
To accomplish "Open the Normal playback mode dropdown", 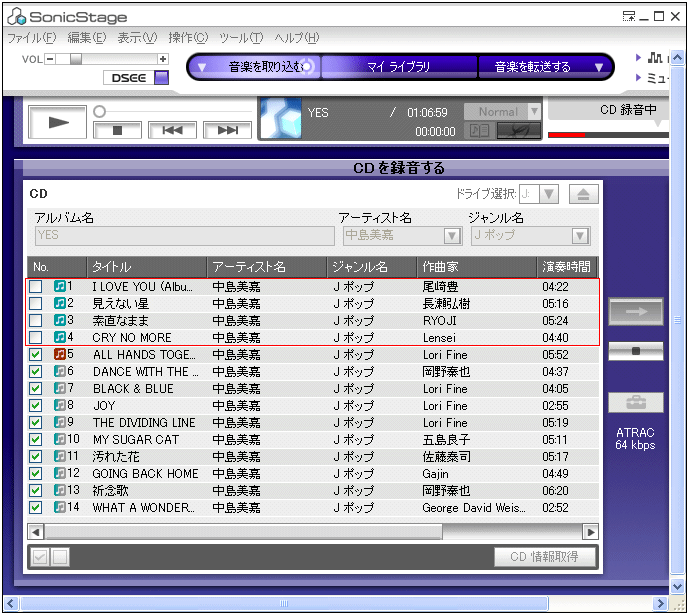I will (534, 112).
